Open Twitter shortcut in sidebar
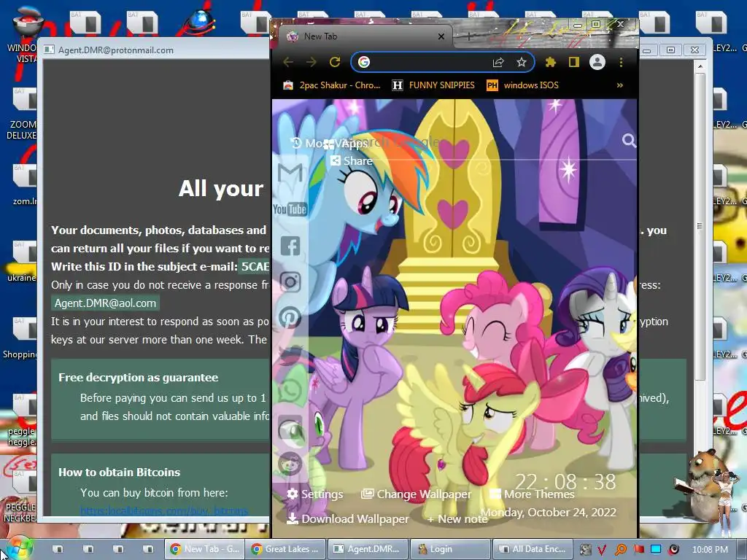Viewport: 747px width, 560px height. point(290,355)
